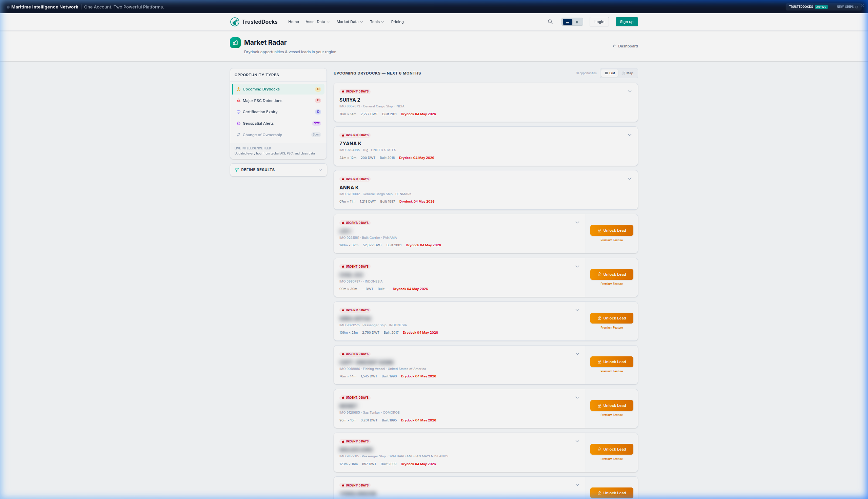Expand the ZYANA K card details
Viewport: 868px width, 499px height.
point(629,135)
